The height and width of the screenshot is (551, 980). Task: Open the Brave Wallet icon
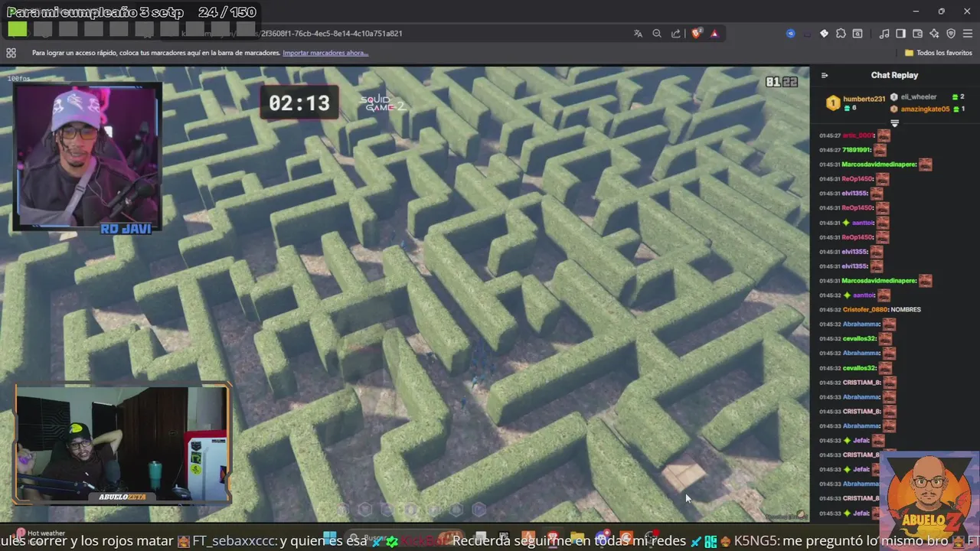click(x=918, y=34)
